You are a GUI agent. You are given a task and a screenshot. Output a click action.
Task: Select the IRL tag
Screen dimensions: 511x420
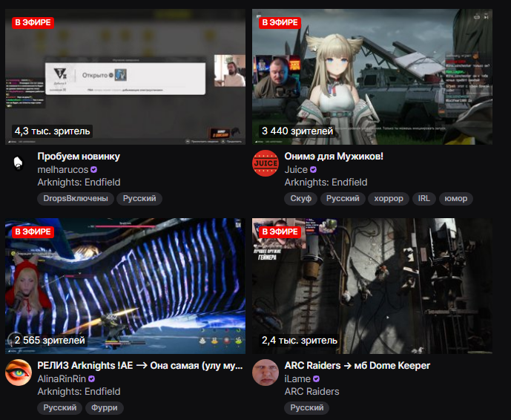tap(424, 199)
